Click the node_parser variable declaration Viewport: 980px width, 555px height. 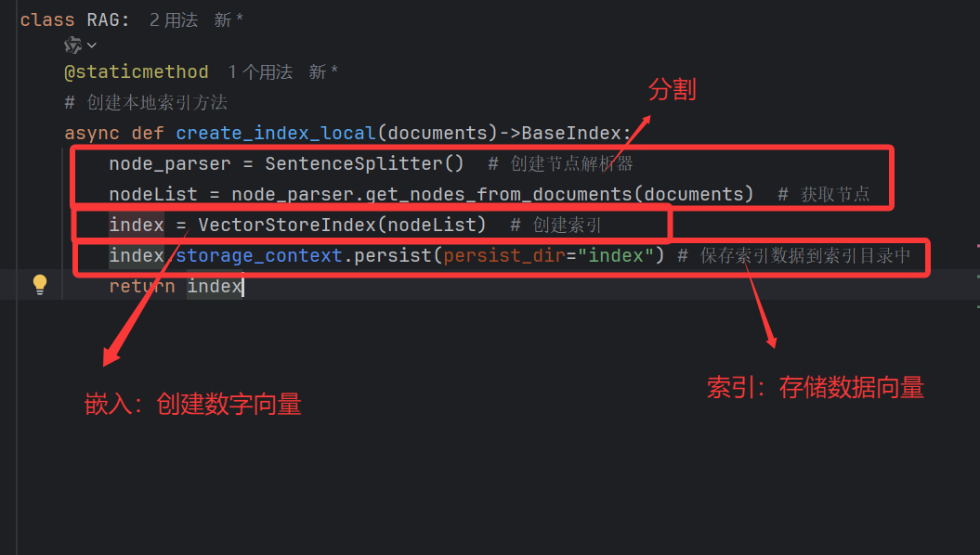(x=170, y=163)
